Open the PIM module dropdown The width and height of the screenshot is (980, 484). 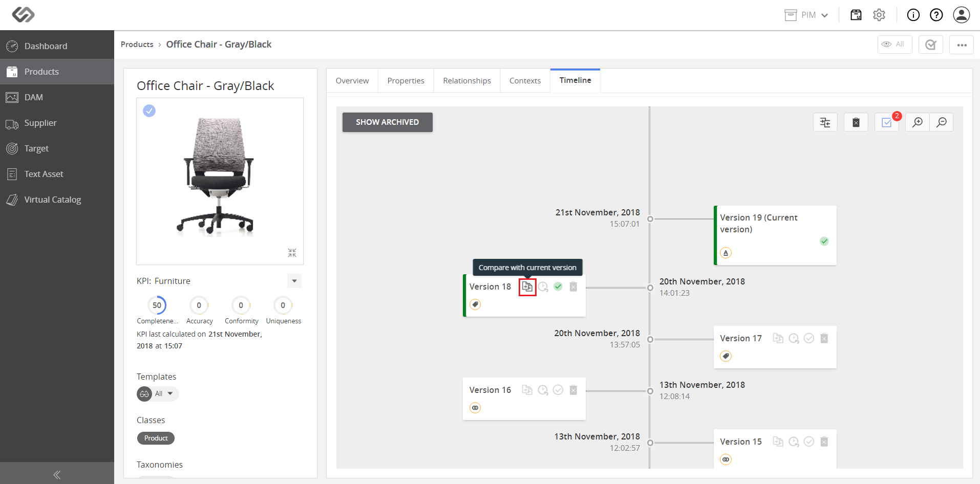(x=806, y=15)
